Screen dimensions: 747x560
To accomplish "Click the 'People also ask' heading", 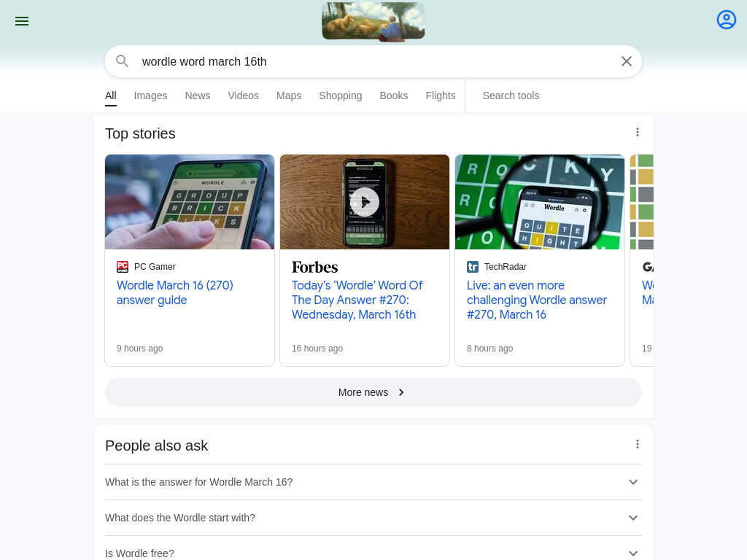I will click(x=156, y=446).
